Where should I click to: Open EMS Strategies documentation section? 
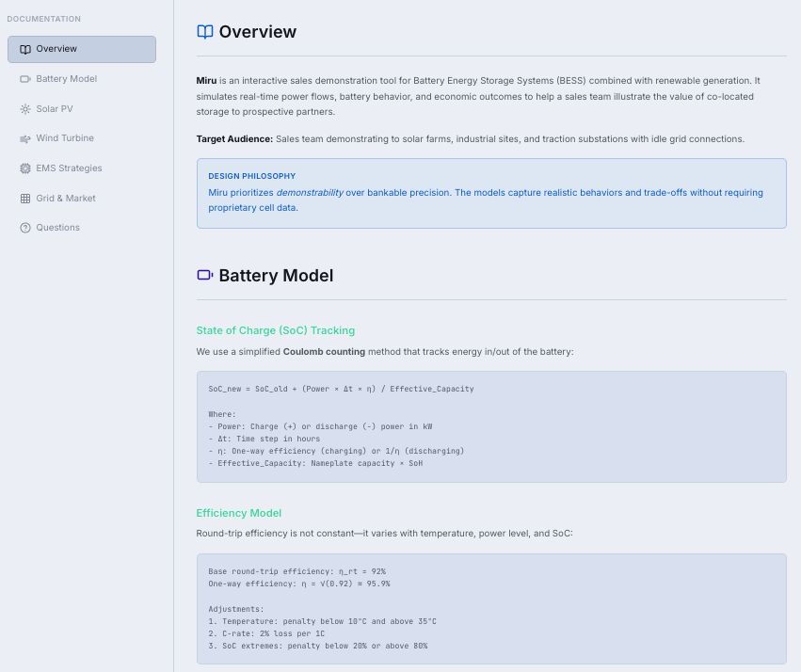[82, 168]
